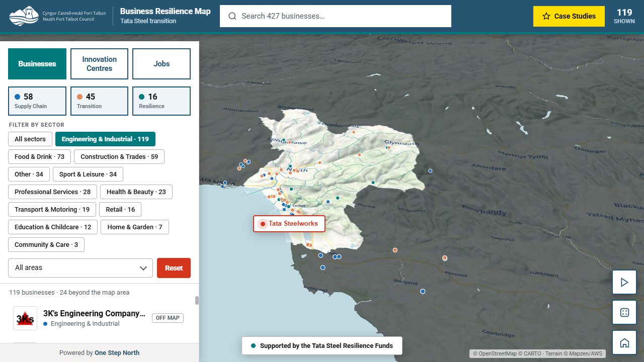Filter by Health & Beauty sector
This screenshot has width=644, height=362.
(x=136, y=192)
